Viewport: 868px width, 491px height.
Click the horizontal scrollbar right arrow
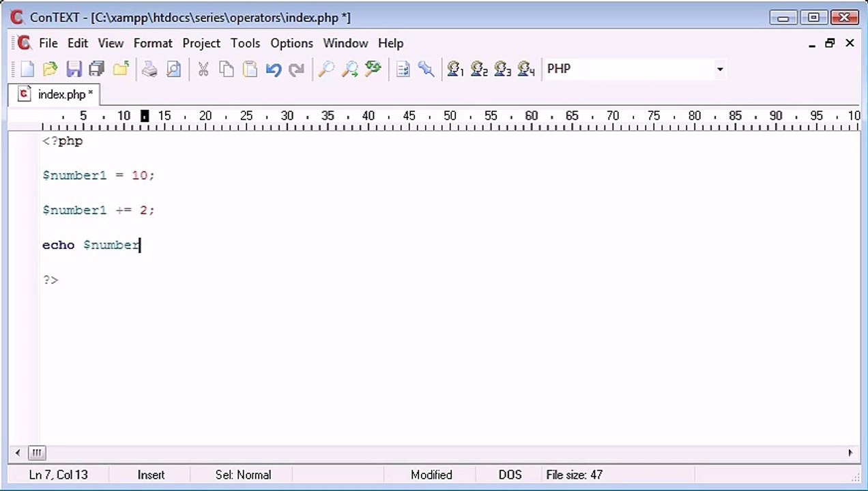click(850, 453)
